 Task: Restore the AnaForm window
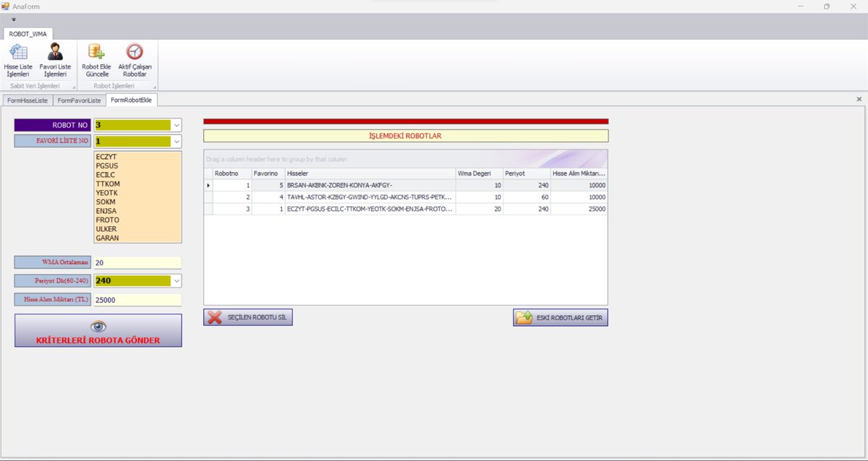click(827, 7)
